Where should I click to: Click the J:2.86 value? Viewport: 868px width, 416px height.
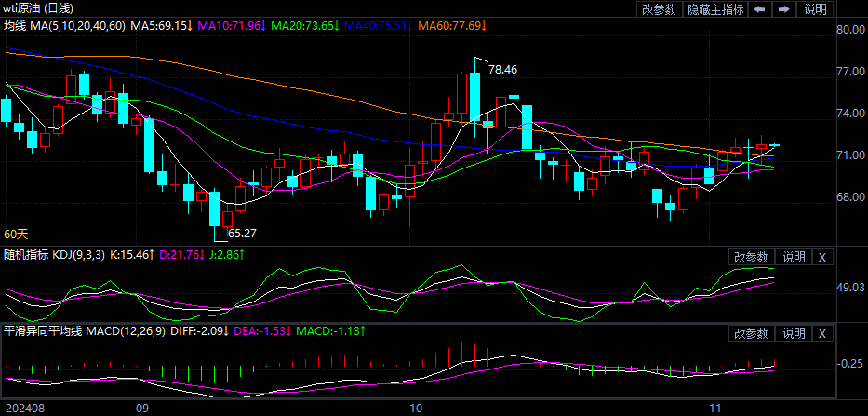point(226,255)
